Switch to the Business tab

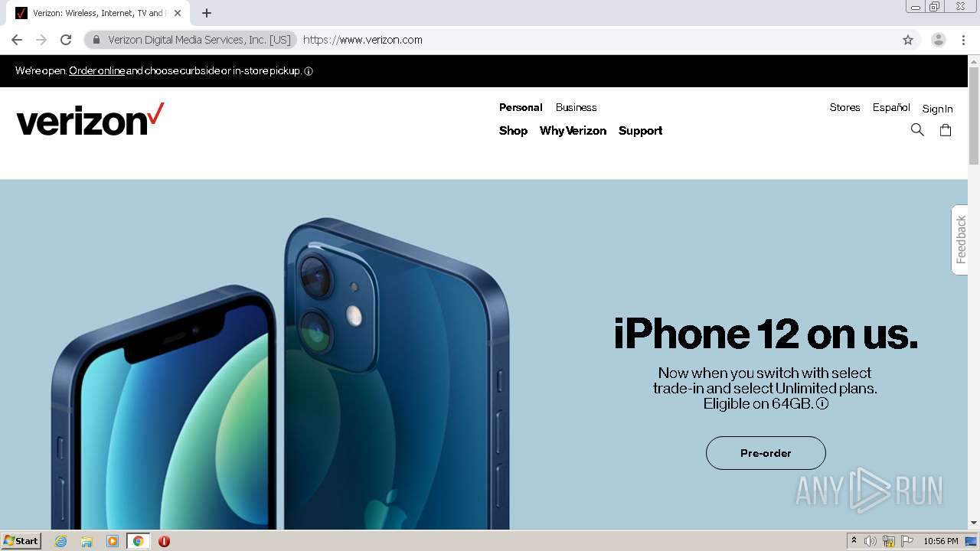[x=576, y=108]
